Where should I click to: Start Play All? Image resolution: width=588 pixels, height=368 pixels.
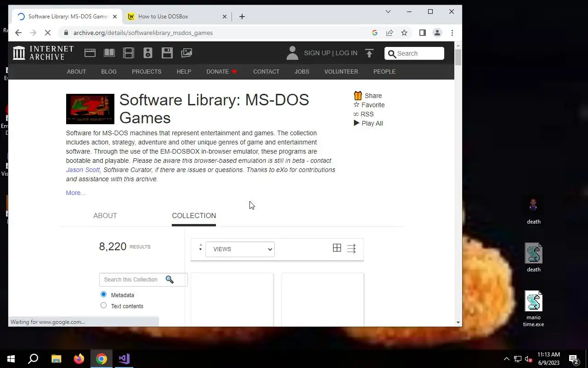[368, 123]
